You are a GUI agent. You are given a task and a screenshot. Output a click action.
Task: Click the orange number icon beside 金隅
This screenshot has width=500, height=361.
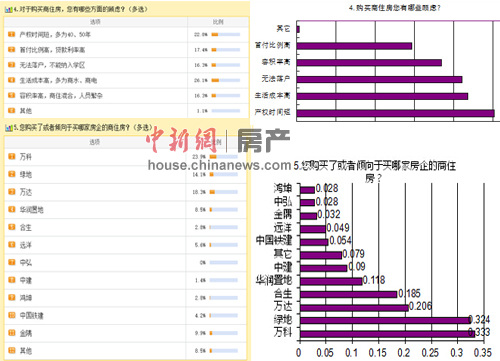pos(12,333)
